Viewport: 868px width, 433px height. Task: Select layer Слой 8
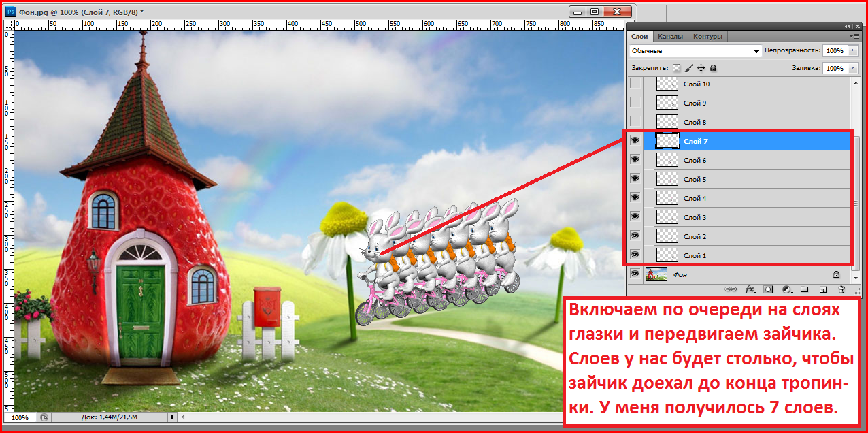click(747, 122)
